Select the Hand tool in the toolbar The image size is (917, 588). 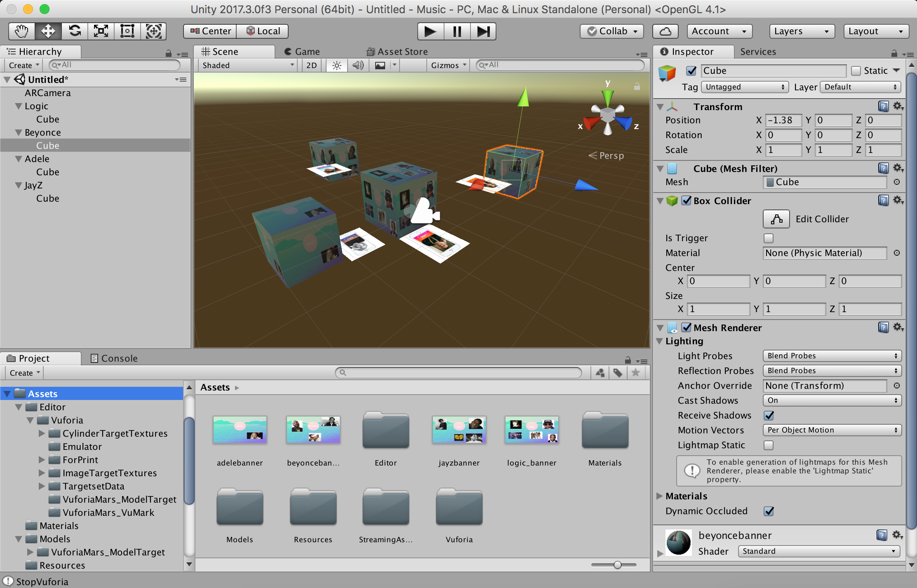pos(22,31)
